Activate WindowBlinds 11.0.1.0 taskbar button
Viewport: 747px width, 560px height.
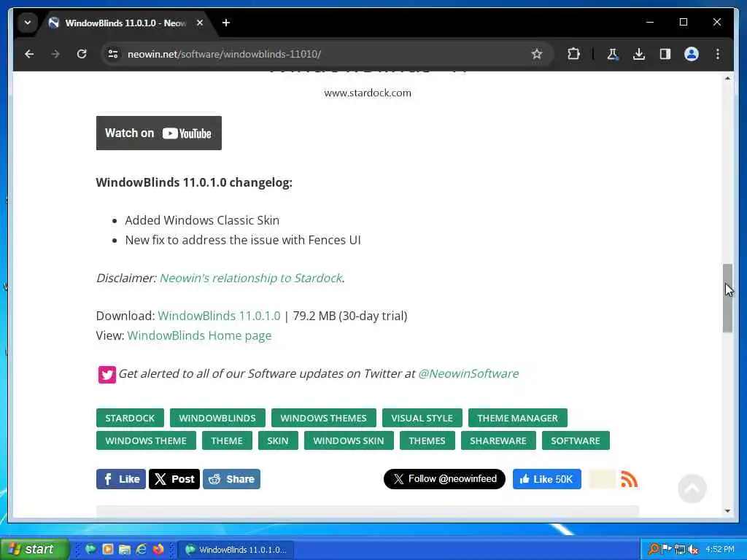coord(236,550)
